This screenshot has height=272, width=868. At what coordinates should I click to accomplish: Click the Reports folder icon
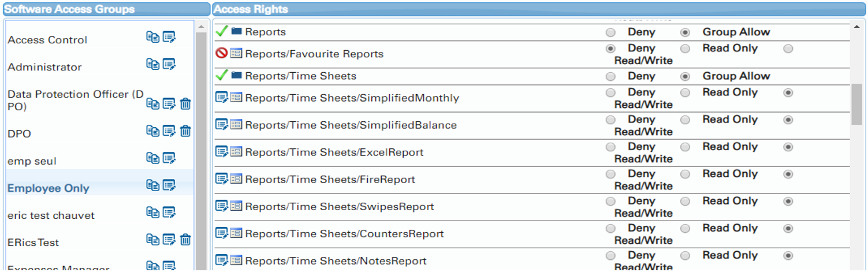pyautogui.click(x=236, y=32)
